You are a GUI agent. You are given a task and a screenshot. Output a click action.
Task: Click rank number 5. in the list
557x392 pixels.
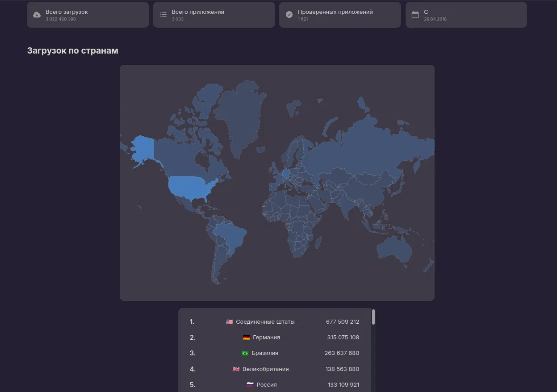click(x=193, y=385)
